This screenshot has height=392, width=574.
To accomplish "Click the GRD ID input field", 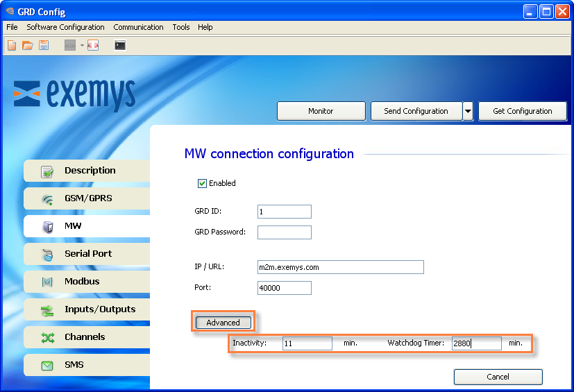I will [x=285, y=212].
